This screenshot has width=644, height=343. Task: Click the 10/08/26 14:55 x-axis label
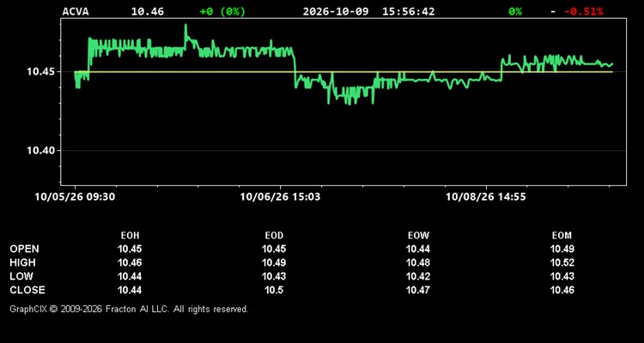(x=486, y=197)
